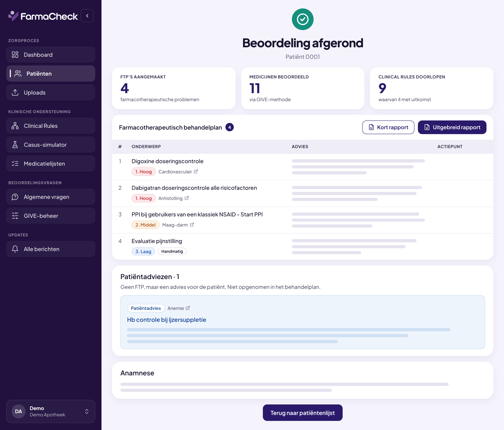Click the green checkmark completion icon

[x=303, y=19]
